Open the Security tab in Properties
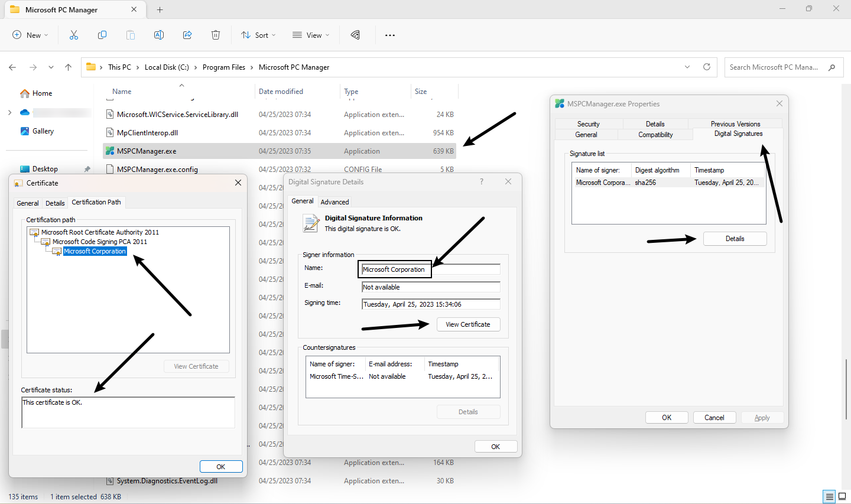851x504 pixels. tap(589, 124)
